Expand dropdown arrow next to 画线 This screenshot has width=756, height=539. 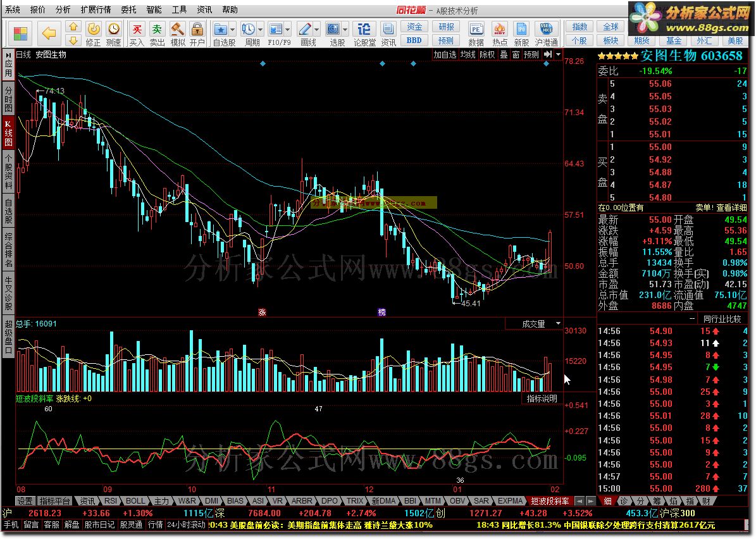click(x=316, y=30)
